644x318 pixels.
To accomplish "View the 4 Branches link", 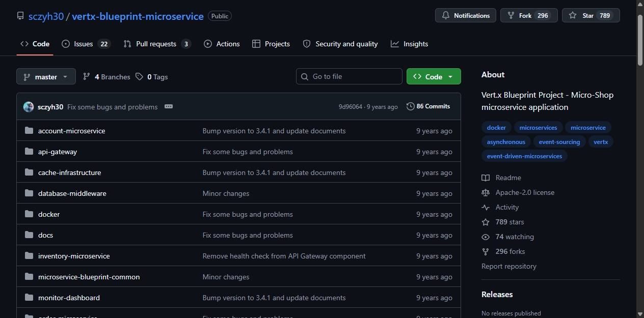I will click(106, 77).
